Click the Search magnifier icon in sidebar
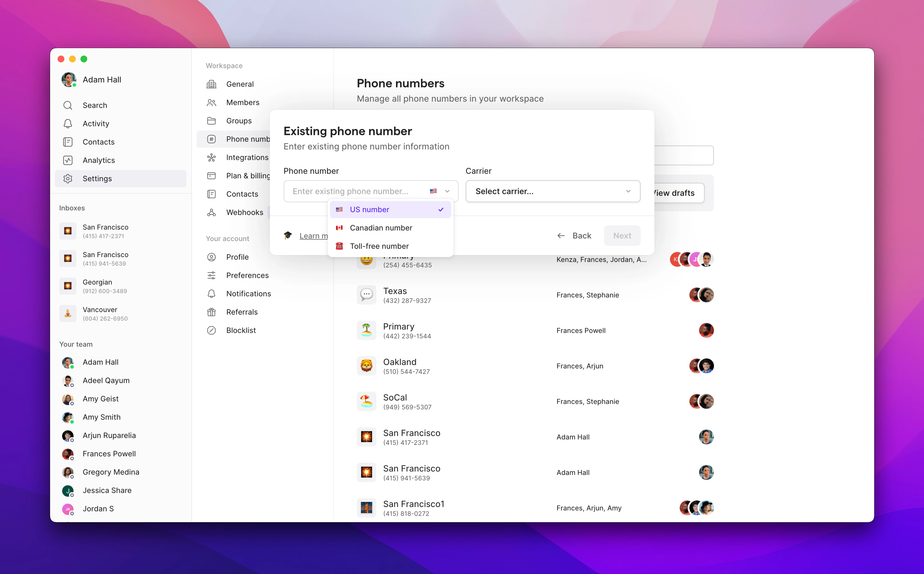924x574 pixels. (x=68, y=105)
